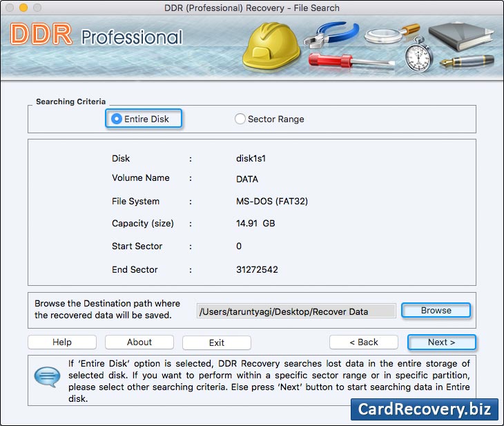Go back with the < Back button
The width and height of the screenshot is (504, 426).
(364, 342)
